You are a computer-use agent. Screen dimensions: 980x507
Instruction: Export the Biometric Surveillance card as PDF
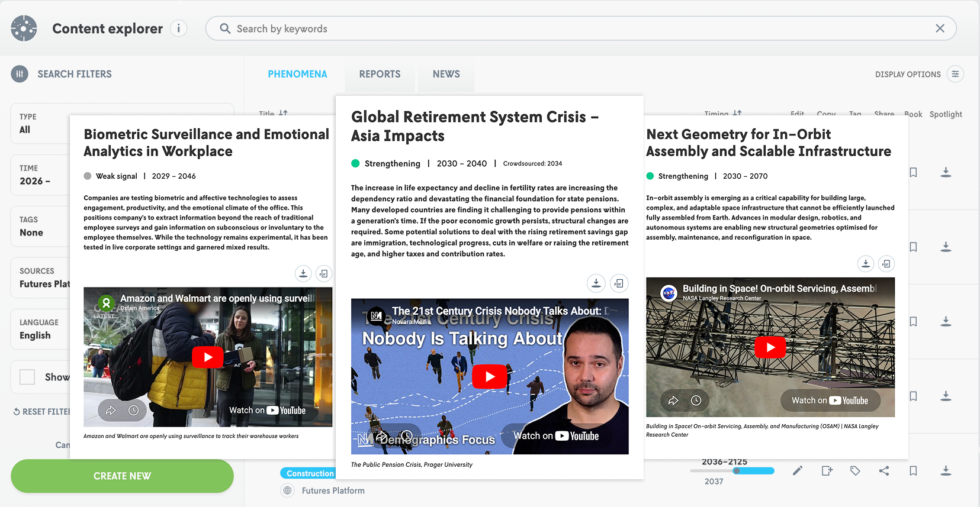pyautogui.click(x=323, y=273)
